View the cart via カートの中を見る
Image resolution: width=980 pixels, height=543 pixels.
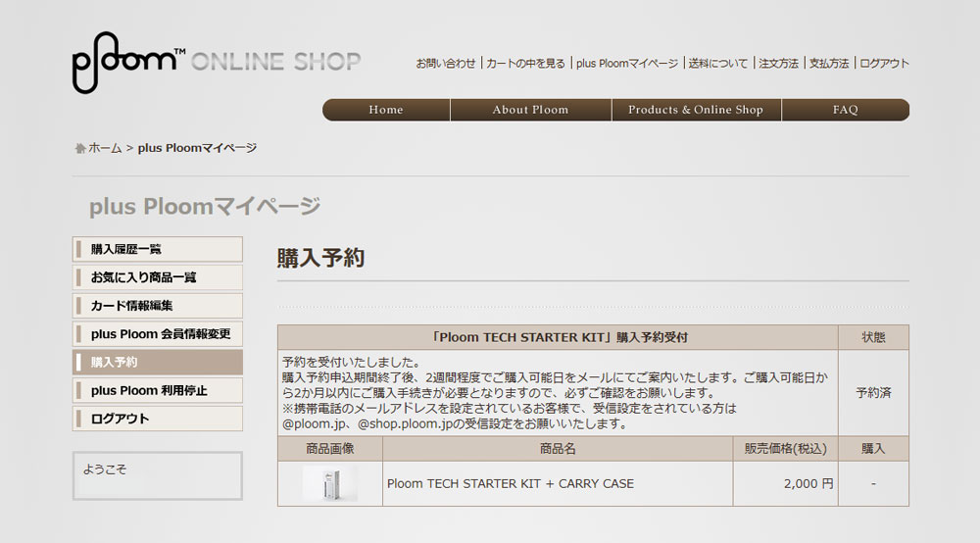(x=525, y=63)
